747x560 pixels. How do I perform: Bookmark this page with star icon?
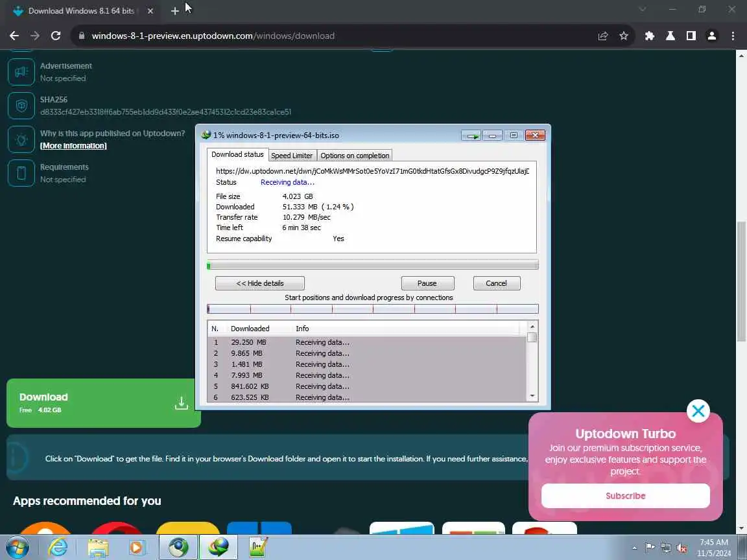624,36
